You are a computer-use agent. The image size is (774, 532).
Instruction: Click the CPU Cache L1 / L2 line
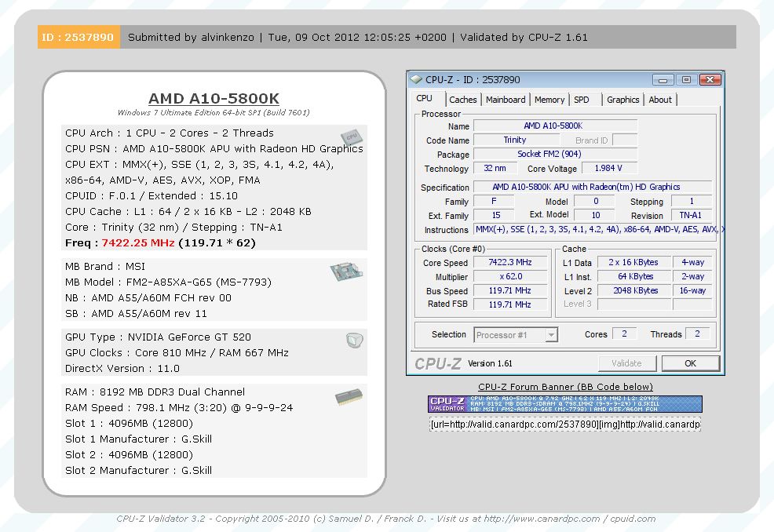[x=188, y=212]
